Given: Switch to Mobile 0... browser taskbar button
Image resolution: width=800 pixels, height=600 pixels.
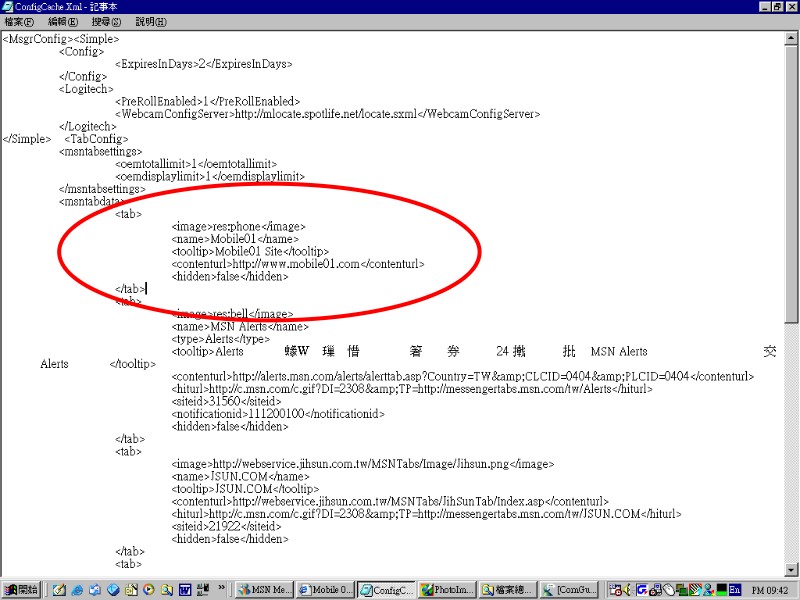Looking at the screenshot, I should click(326, 590).
